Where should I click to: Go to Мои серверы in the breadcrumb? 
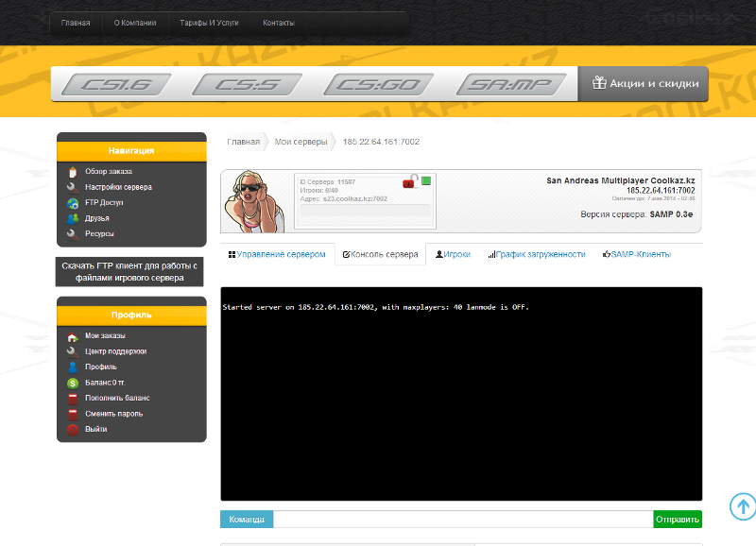pyautogui.click(x=301, y=142)
